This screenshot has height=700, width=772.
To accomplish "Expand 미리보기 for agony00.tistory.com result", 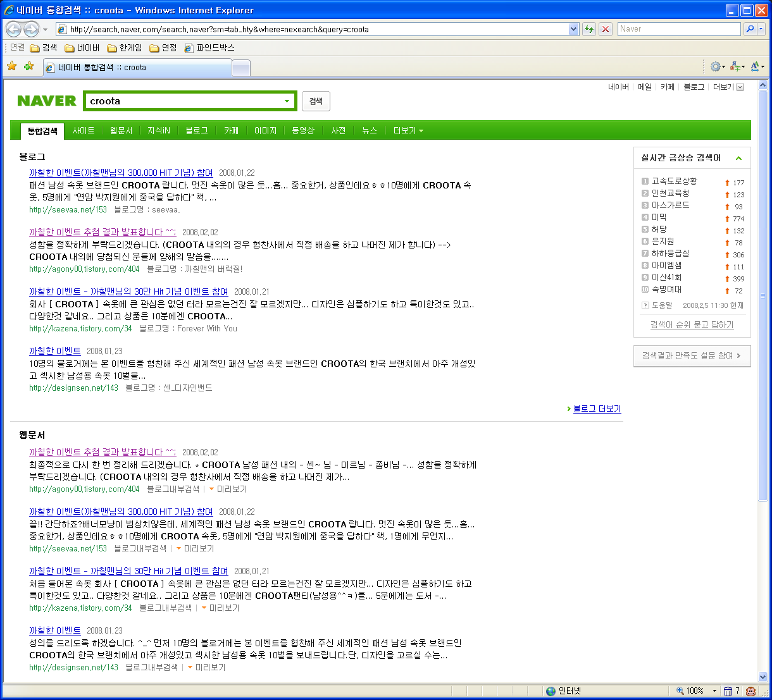I will click(x=228, y=489).
